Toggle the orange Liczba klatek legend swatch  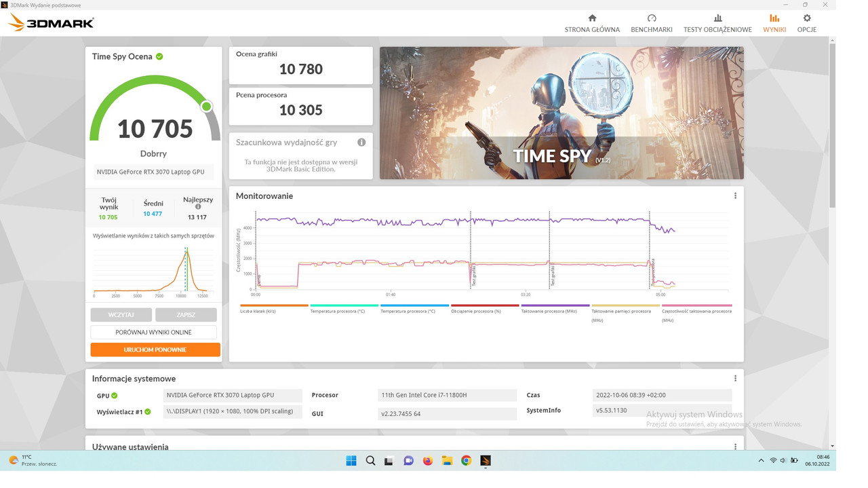274,305
